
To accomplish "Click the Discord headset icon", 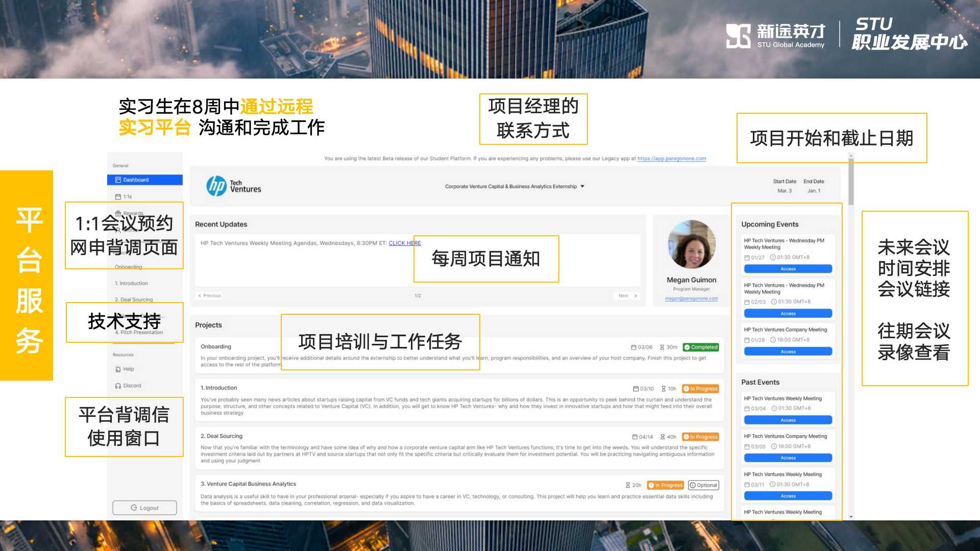I will coord(118,386).
